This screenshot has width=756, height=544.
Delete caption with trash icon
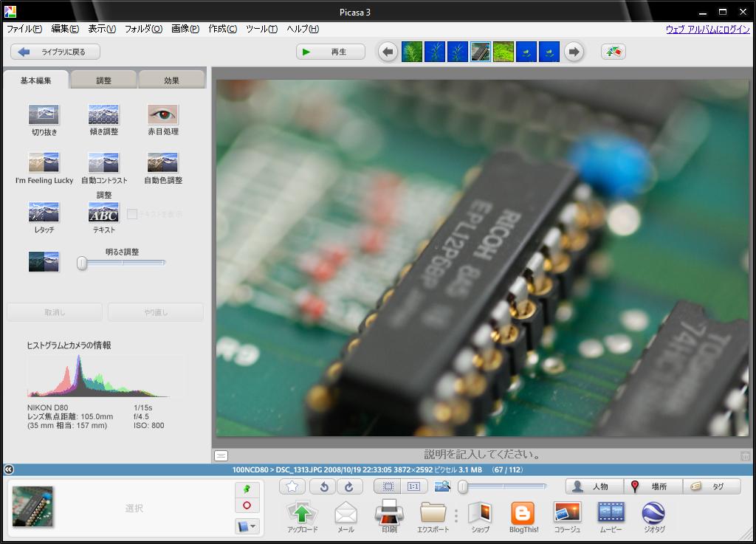coord(745,455)
